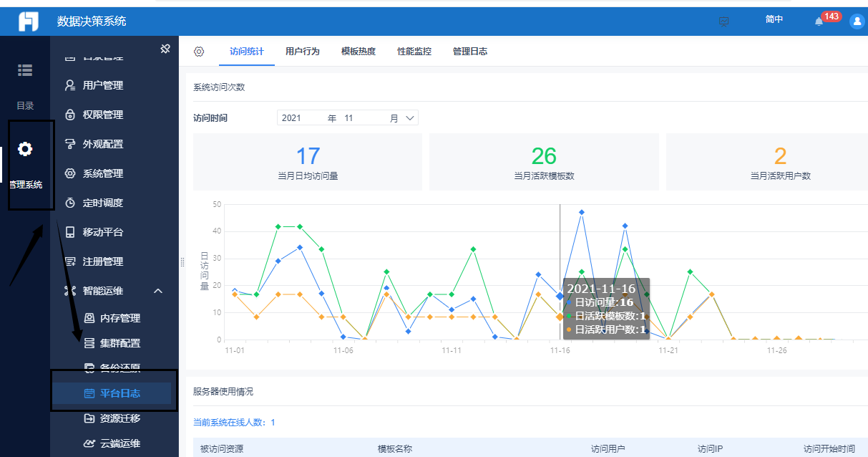
Task: Click the 外观配置 paint icon
Action: point(70,144)
